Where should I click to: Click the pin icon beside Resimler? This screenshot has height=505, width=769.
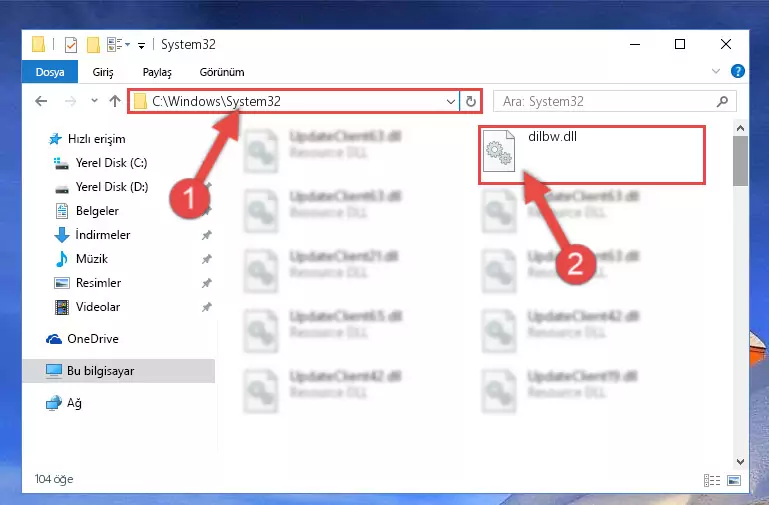click(x=206, y=283)
